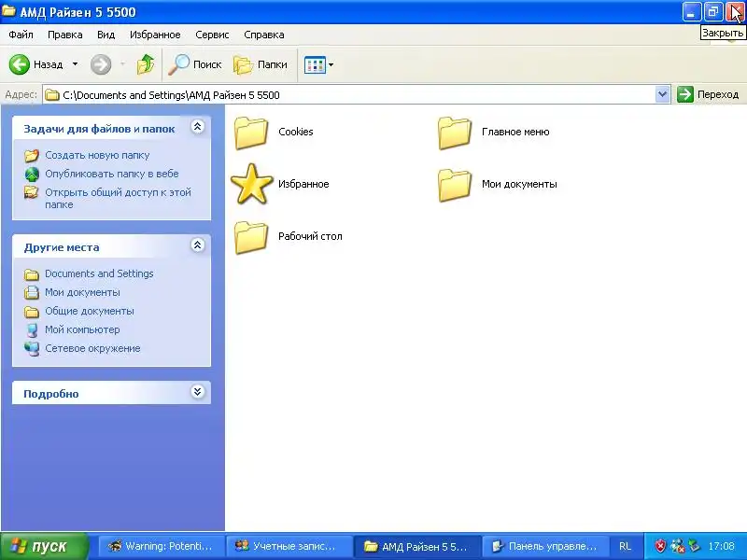This screenshot has width=747, height=560.
Task: Click the network connection tray icon
Action: click(x=678, y=546)
